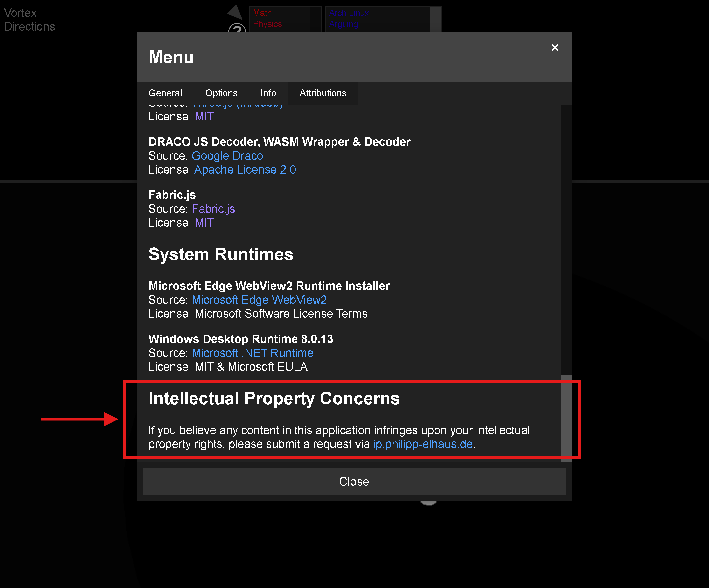Click the Windows Desktop Runtime 8.0.13 title
The height and width of the screenshot is (588, 709).
[x=241, y=339]
